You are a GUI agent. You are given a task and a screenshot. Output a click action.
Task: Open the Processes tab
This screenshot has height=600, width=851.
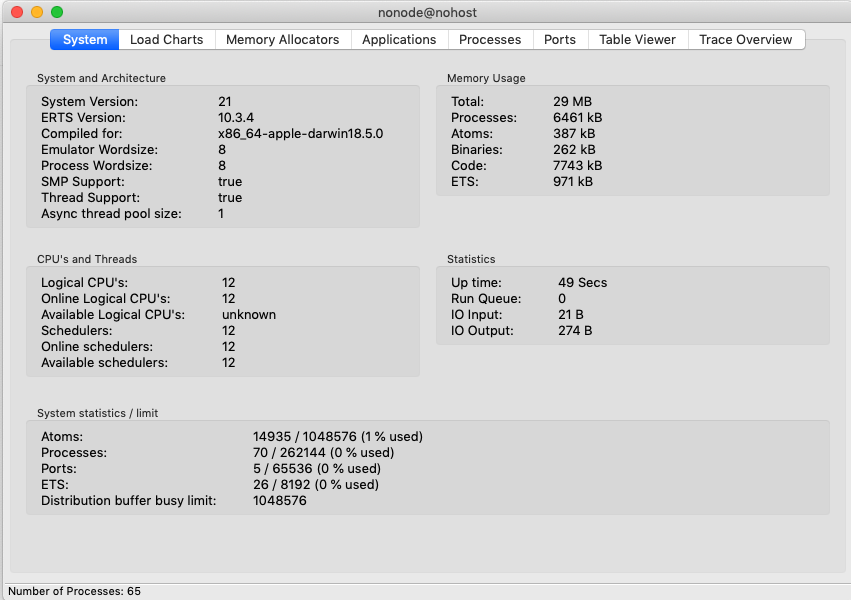tap(490, 40)
